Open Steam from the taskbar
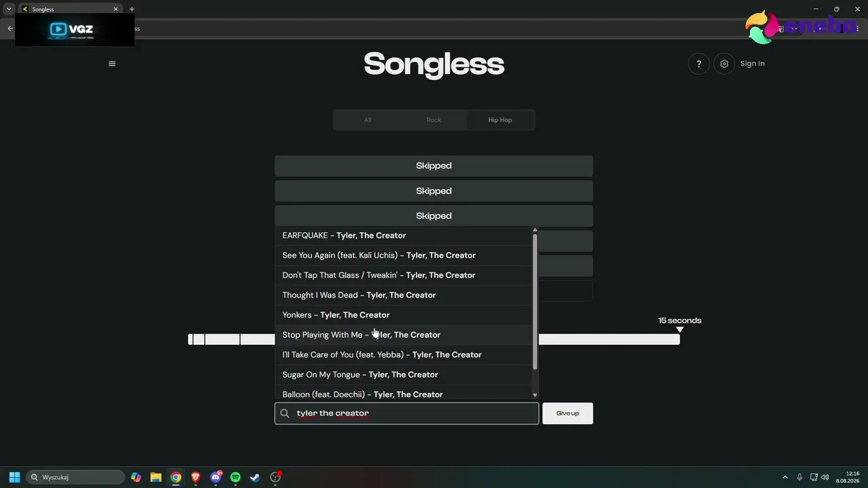This screenshot has width=868, height=488. click(x=255, y=477)
